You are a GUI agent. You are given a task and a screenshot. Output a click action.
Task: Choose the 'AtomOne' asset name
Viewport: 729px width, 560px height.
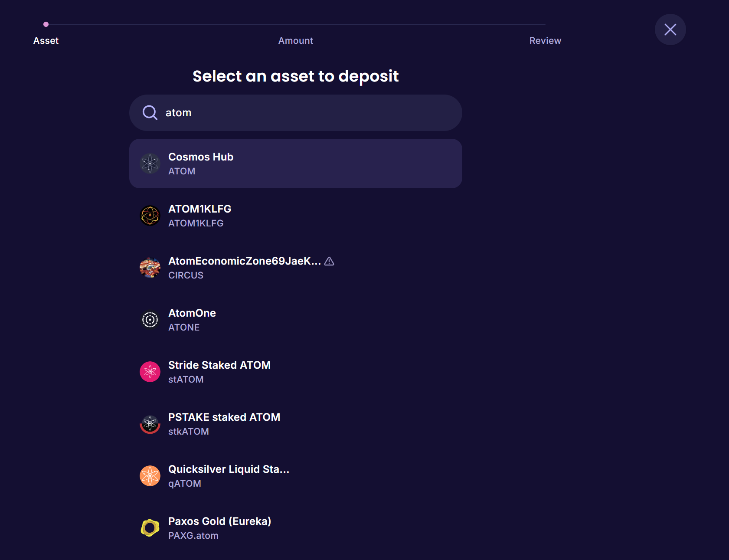pyautogui.click(x=192, y=313)
